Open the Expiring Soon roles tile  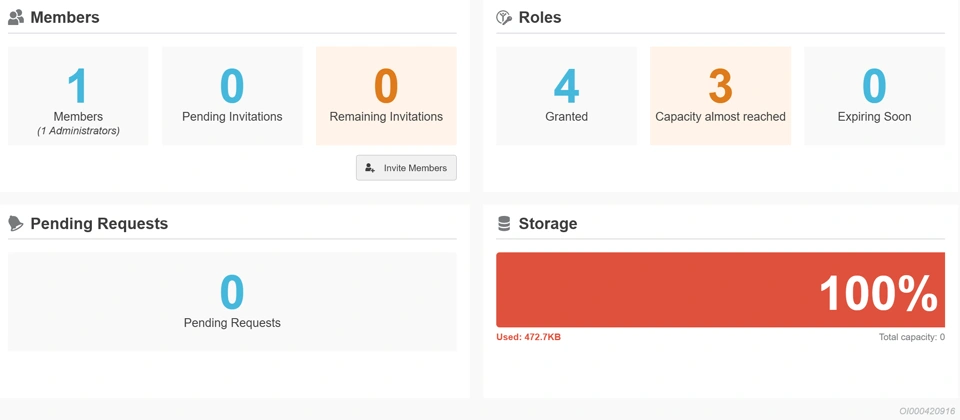point(874,96)
